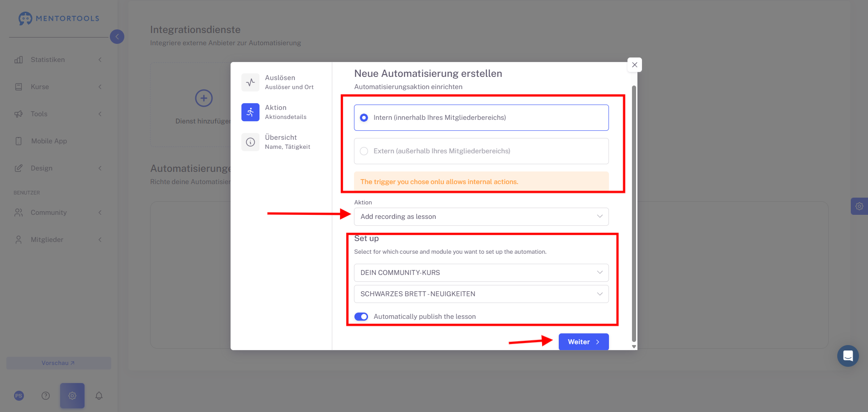Toggle Automatically publish the lesson switch
868x412 pixels.
click(x=361, y=317)
